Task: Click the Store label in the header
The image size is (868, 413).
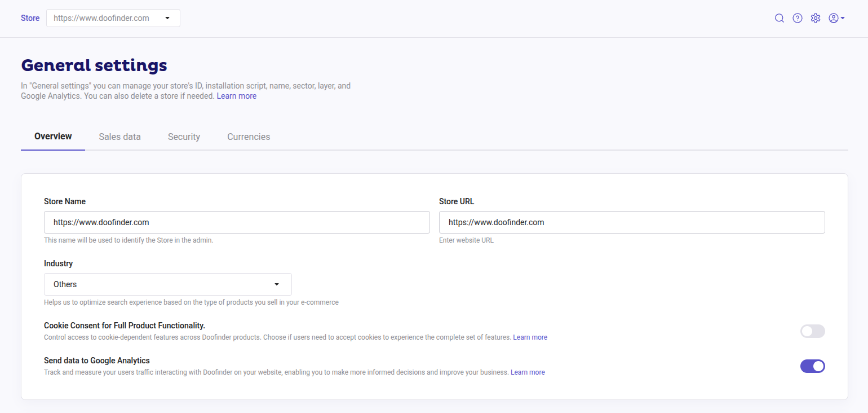Action: (30, 17)
